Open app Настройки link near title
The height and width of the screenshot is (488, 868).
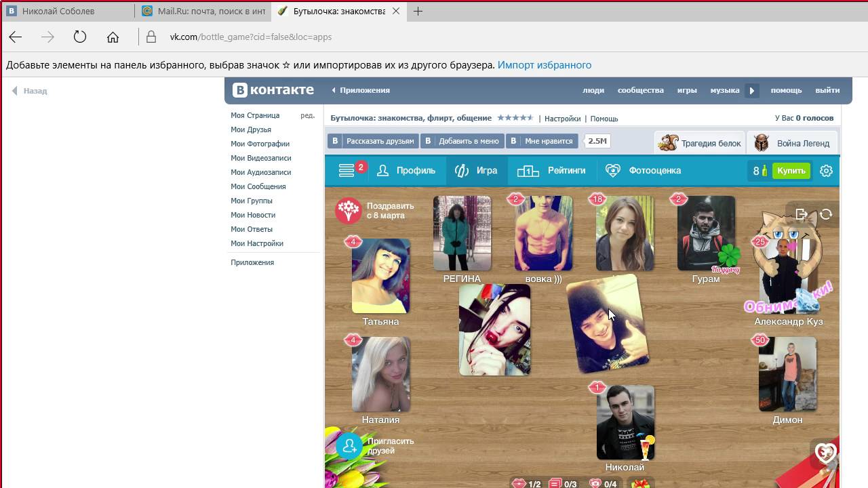click(562, 119)
